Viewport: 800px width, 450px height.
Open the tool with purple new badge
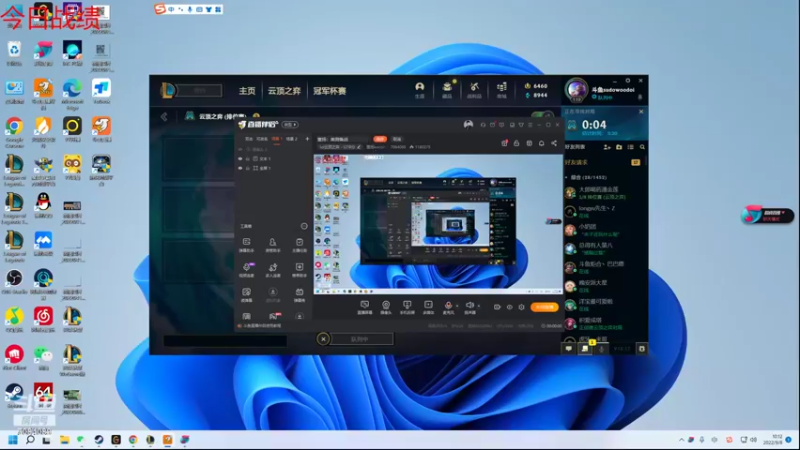coord(247,267)
